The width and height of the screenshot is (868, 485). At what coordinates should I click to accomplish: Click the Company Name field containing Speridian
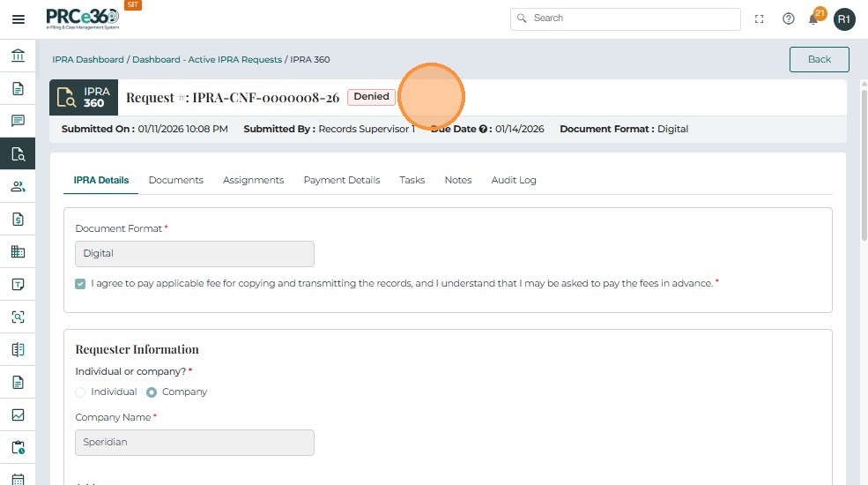point(195,443)
